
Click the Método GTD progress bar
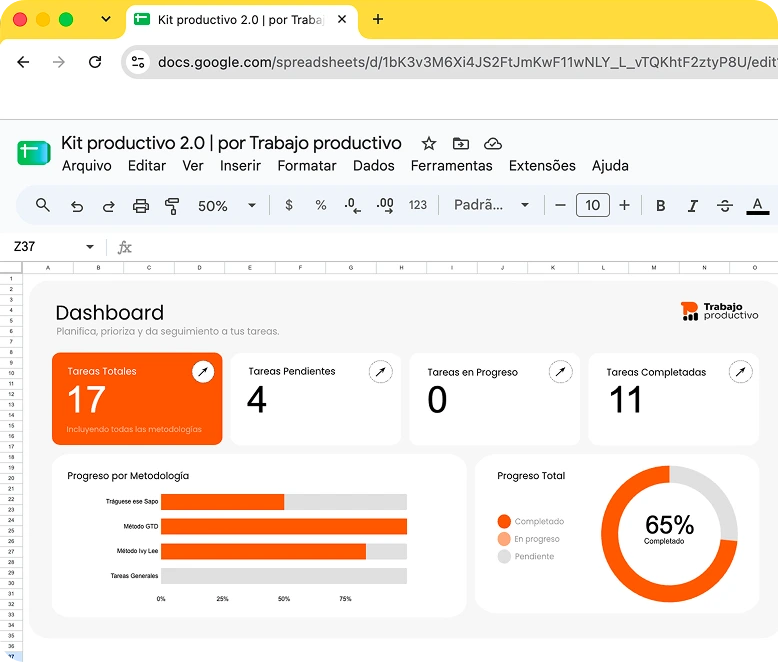pyautogui.click(x=284, y=527)
